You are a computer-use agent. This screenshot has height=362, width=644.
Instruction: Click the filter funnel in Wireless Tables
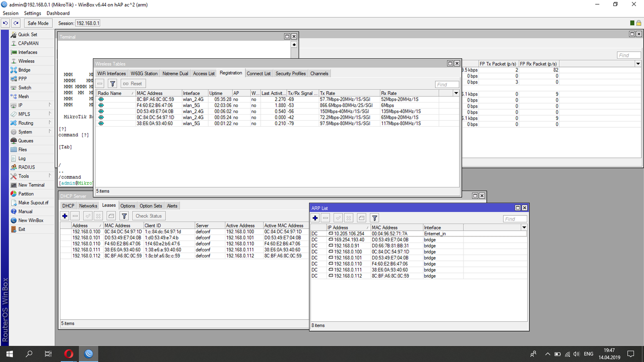pyautogui.click(x=112, y=83)
